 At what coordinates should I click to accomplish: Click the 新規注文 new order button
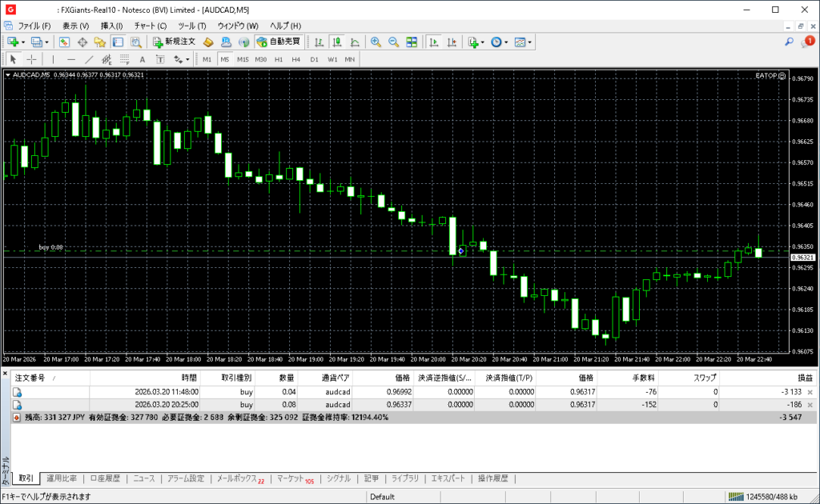173,42
